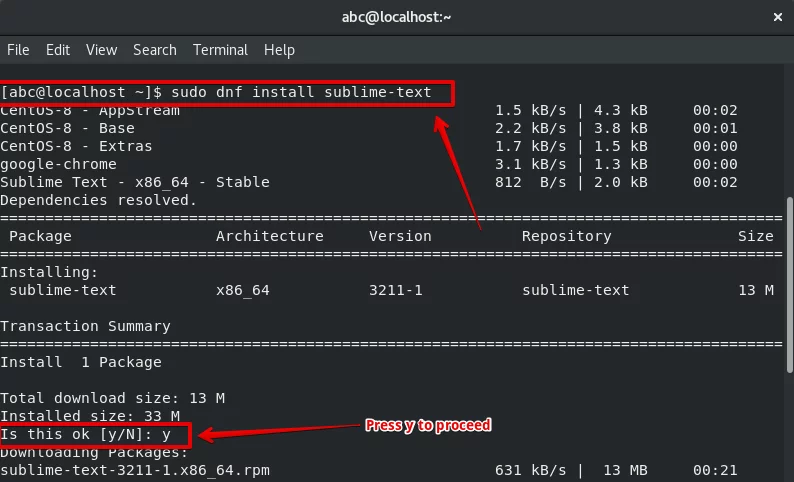794x482 pixels.
Task: Click the '00:21' download time
Action: (x=715, y=470)
